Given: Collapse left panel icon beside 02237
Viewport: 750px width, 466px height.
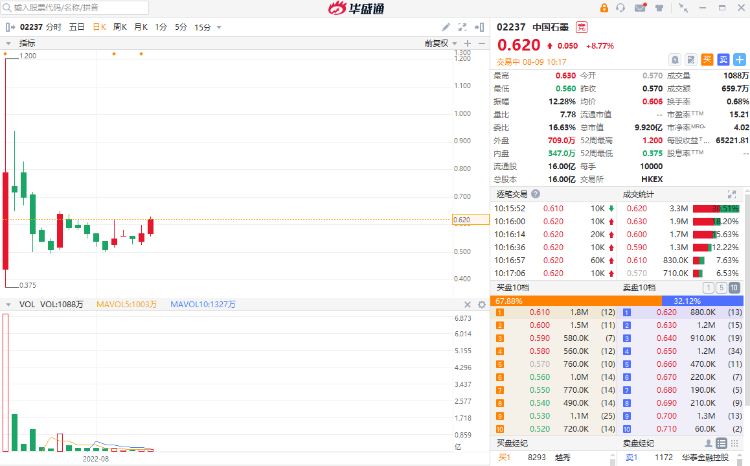Looking at the screenshot, I should [x=10, y=27].
